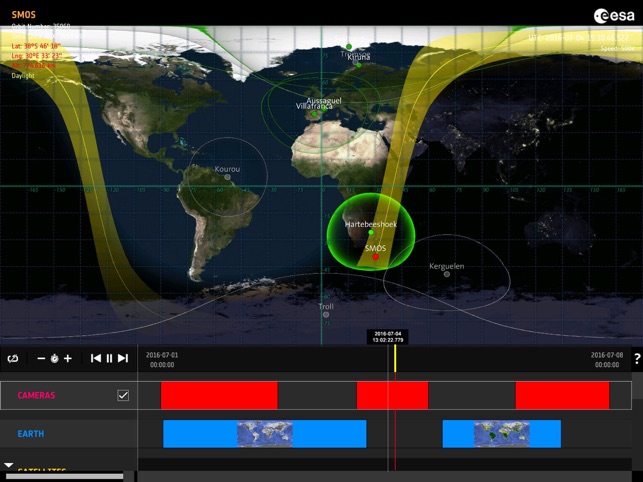This screenshot has width=643, height=482.
Task: Select the Kourou ground station marker
Action: click(228, 177)
